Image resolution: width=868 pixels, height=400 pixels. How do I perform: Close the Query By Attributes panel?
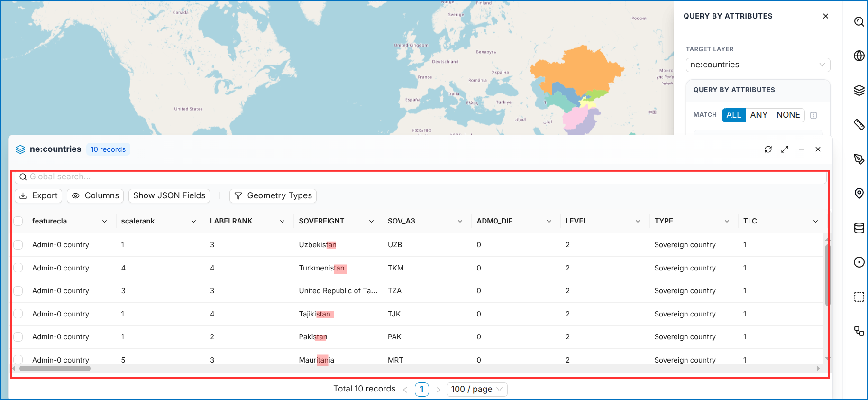click(x=826, y=16)
